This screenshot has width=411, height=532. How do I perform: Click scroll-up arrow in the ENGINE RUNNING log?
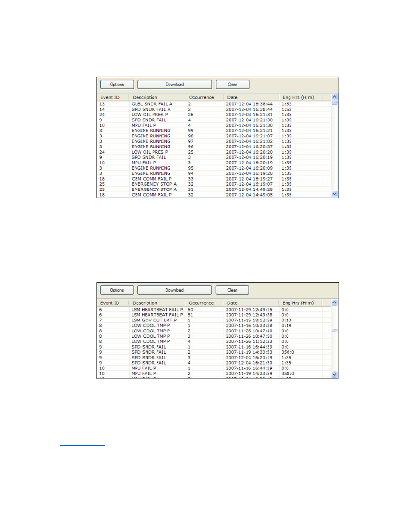[x=334, y=97]
